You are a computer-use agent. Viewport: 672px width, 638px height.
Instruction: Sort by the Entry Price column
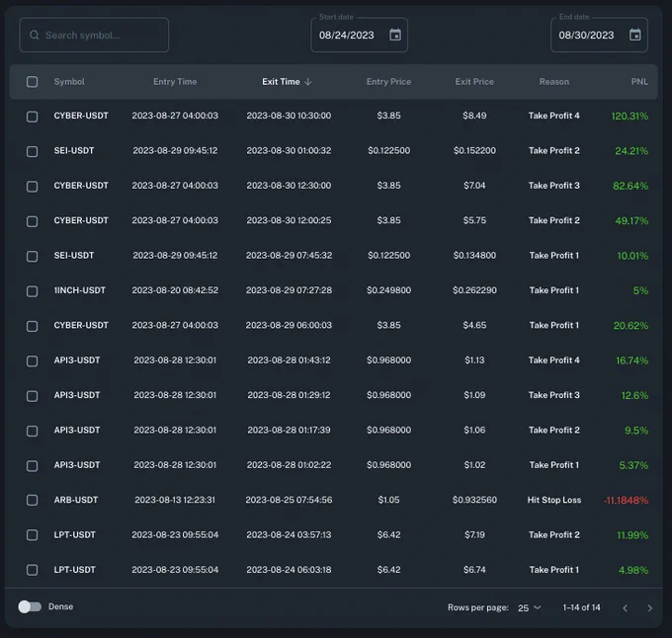388,82
